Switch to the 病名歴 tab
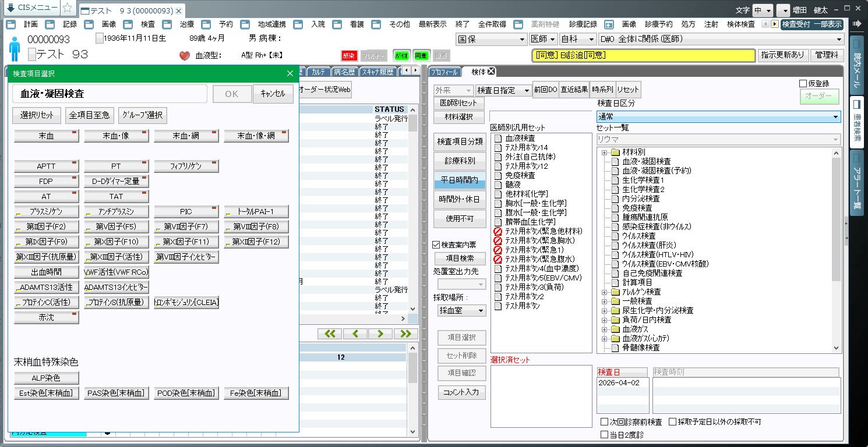868x447 pixels. pyautogui.click(x=344, y=72)
